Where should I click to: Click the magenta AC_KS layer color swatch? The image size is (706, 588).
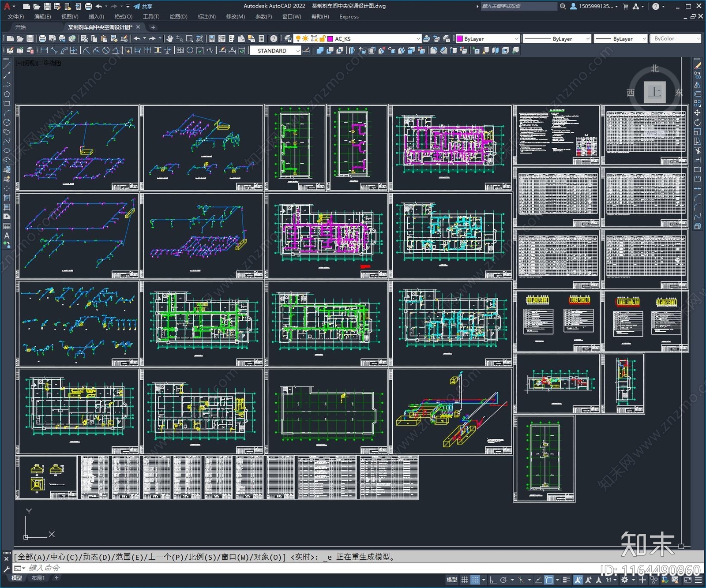[330, 39]
